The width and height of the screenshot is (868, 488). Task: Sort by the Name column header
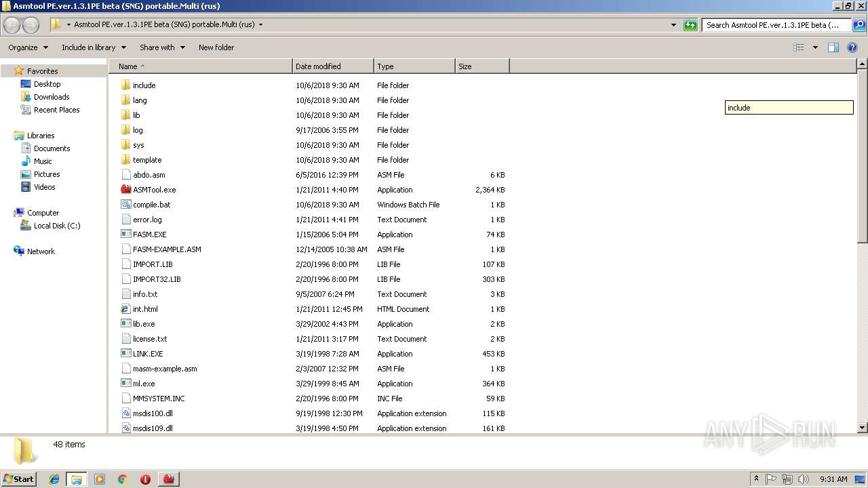[200, 66]
